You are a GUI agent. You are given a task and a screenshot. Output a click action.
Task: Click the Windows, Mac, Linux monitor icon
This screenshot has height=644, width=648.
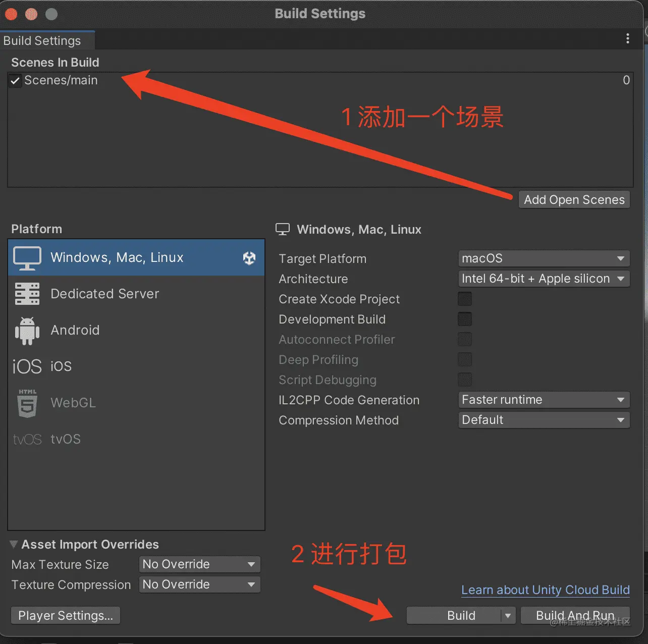[27, 258]
